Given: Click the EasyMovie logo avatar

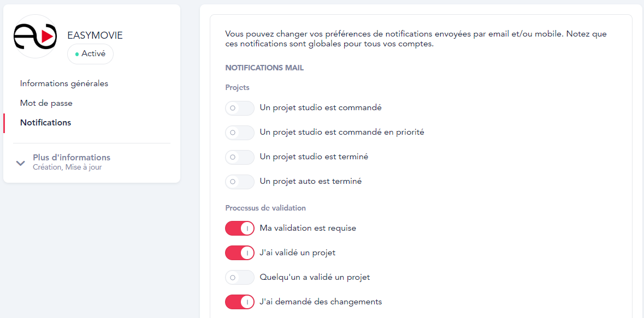Looking at the screenshot, I should pos(35,37).
